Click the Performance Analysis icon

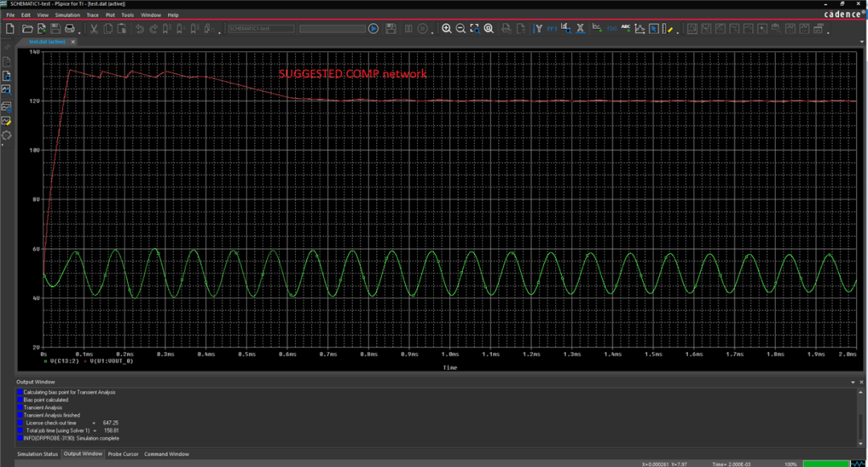click(x=566, y=28)
